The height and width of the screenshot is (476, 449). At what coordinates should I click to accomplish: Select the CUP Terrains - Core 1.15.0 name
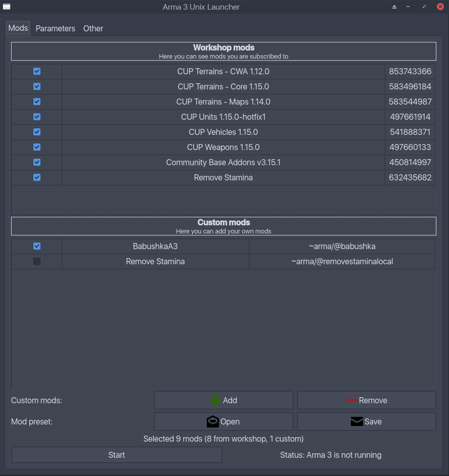pyautogui.click(x=223, y=86)
